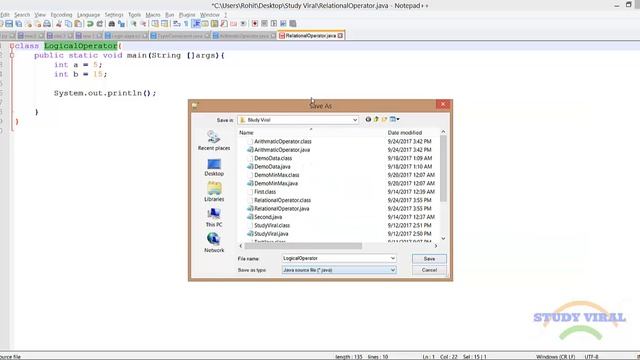This screenshot has width=640, height=360.
Task: Open the Settings menu
Action: tap(114, 15)
